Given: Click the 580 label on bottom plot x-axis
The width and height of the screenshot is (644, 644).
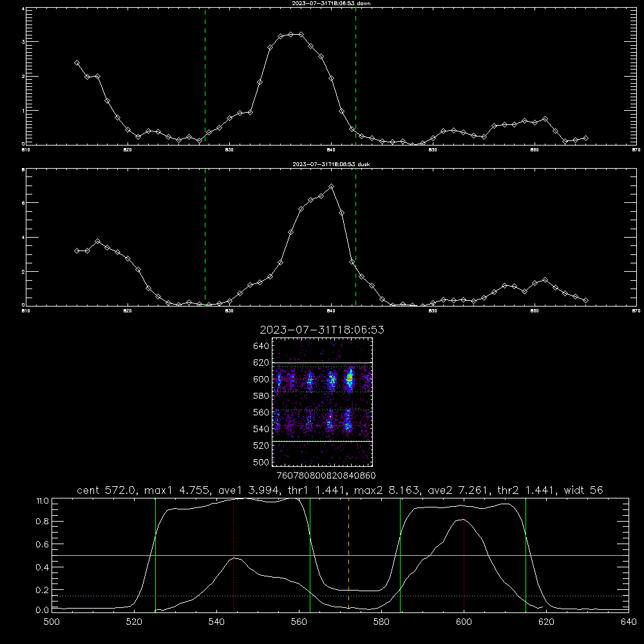Looking at the screenshot, I should [381, 622].
